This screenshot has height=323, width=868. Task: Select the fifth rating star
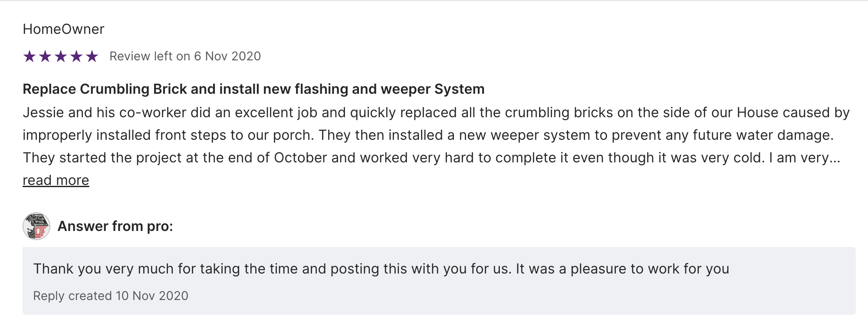(92, 56)
